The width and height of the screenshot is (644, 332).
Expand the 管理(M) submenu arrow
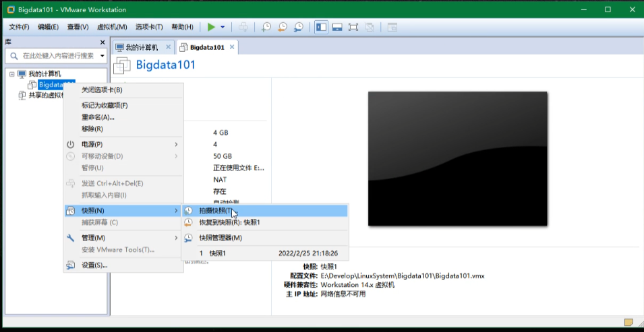(176, 238)
